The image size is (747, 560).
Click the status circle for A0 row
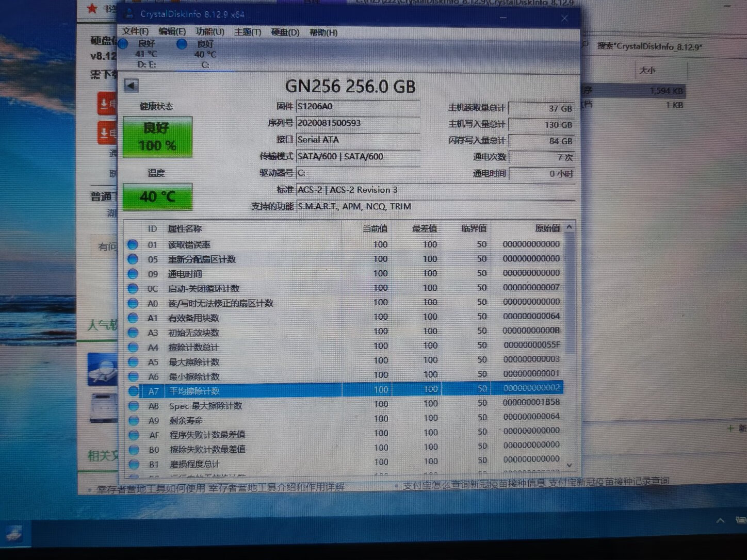(133, 303)
